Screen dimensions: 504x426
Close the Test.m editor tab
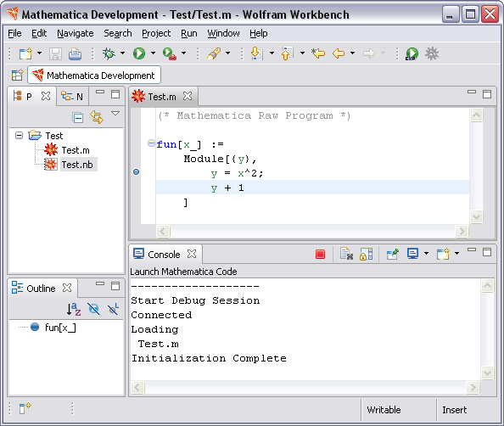click(188, 96)
